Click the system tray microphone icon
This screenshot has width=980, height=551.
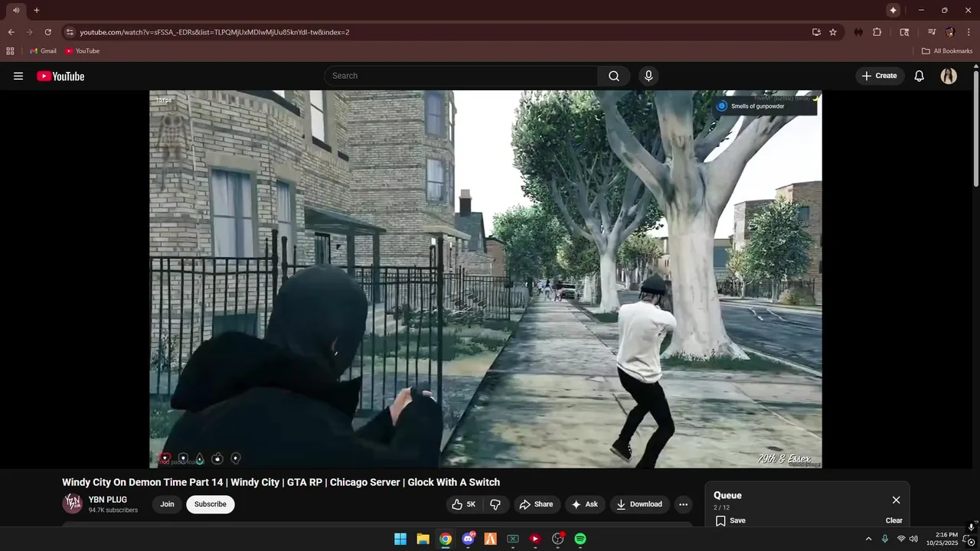point(885,539)
